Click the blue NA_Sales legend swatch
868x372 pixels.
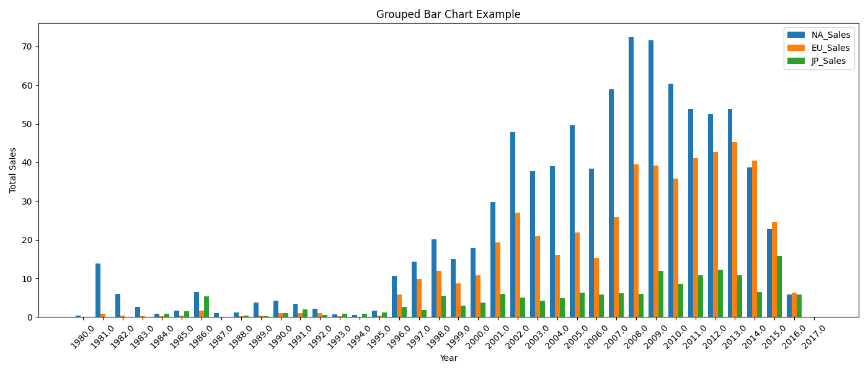point(796,35)
